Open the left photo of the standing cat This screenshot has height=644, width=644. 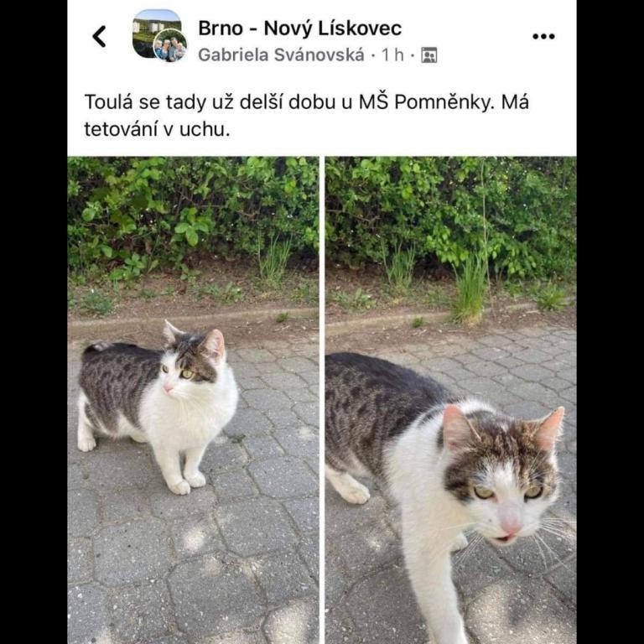coord(193,400)
